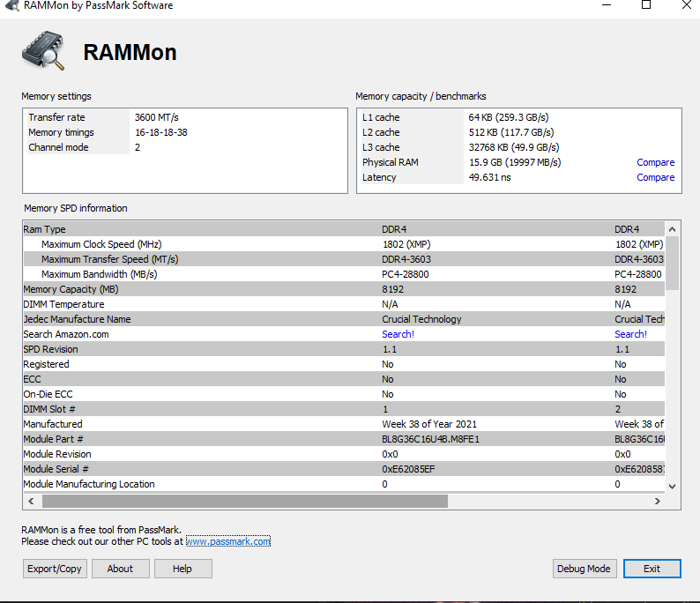Click the Help button

pyautogui.click(x=182, y=569)
